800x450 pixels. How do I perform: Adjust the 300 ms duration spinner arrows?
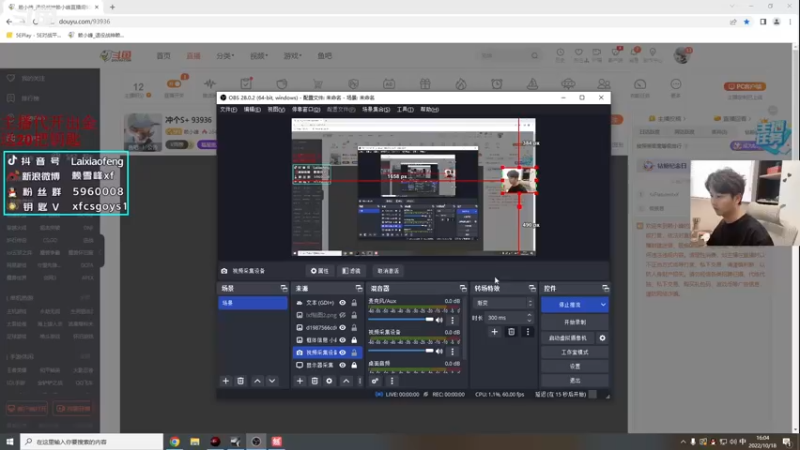(529, 317)
